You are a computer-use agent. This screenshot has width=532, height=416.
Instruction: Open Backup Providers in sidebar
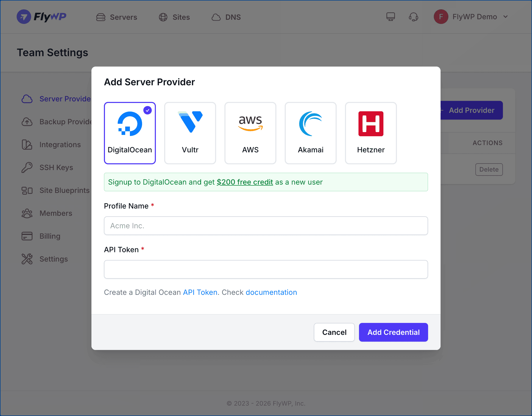pyautogui.click(x=57, y=122)
